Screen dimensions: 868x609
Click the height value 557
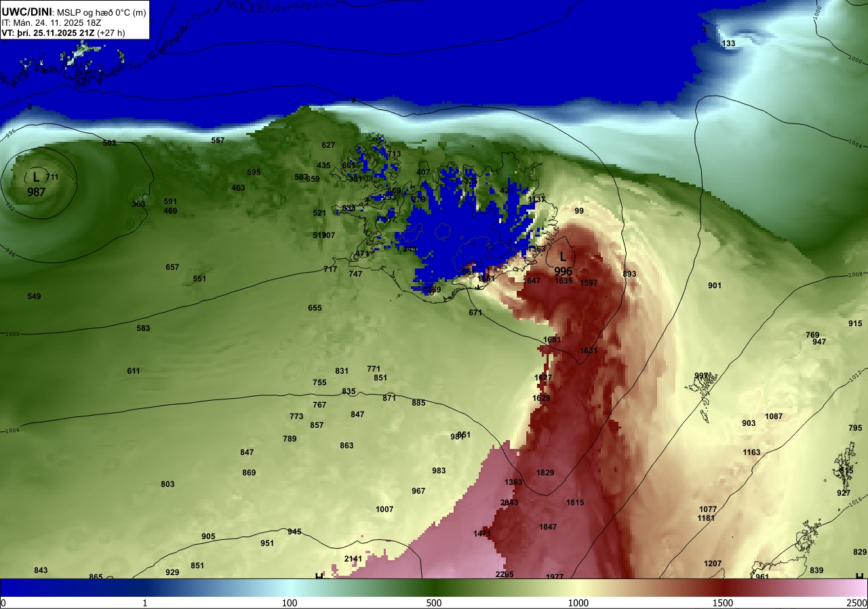tap(218, 140)
